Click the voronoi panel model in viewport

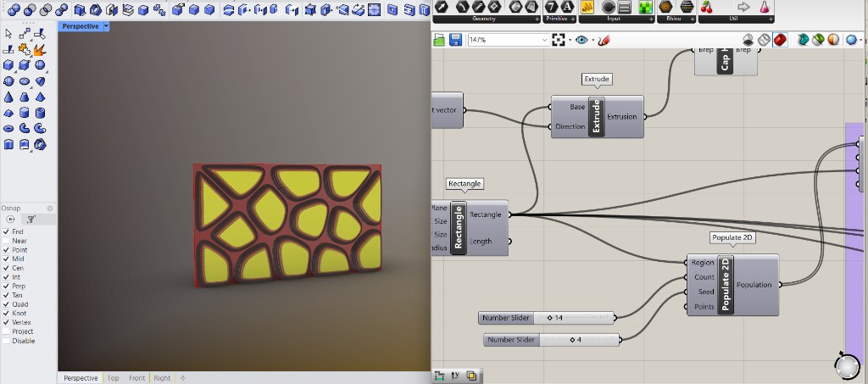pos(287,225)
